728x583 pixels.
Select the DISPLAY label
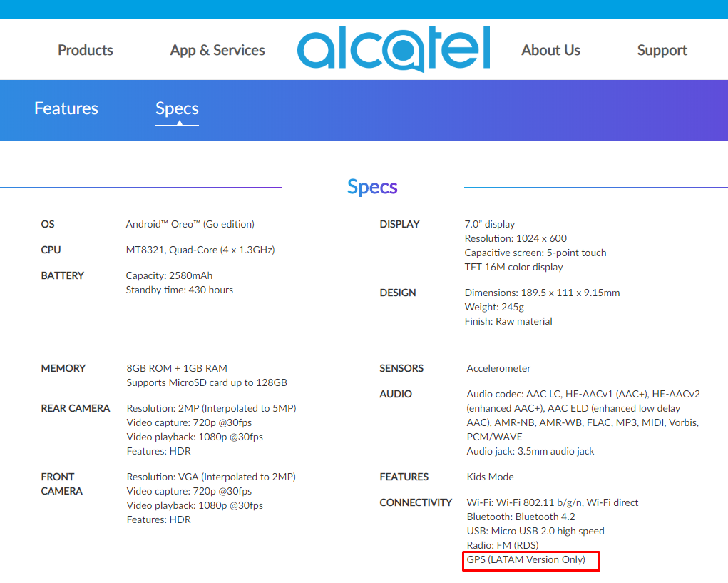400,224
